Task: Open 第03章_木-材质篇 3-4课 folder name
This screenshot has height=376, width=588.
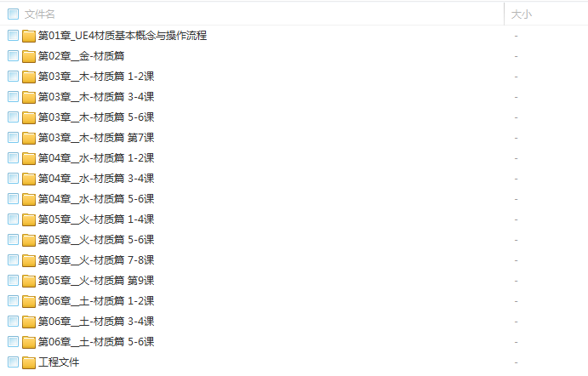Action: coord(96,97)
